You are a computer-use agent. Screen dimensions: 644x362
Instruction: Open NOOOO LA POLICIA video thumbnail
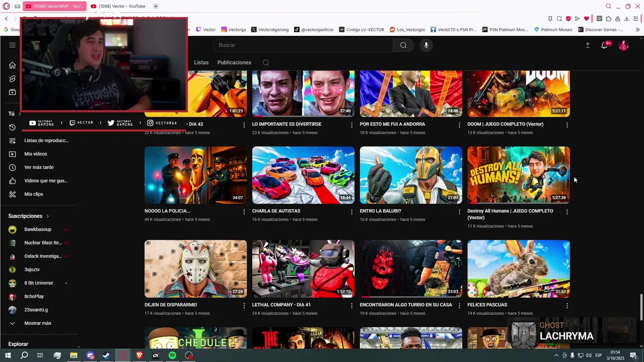tap(196, 175)
